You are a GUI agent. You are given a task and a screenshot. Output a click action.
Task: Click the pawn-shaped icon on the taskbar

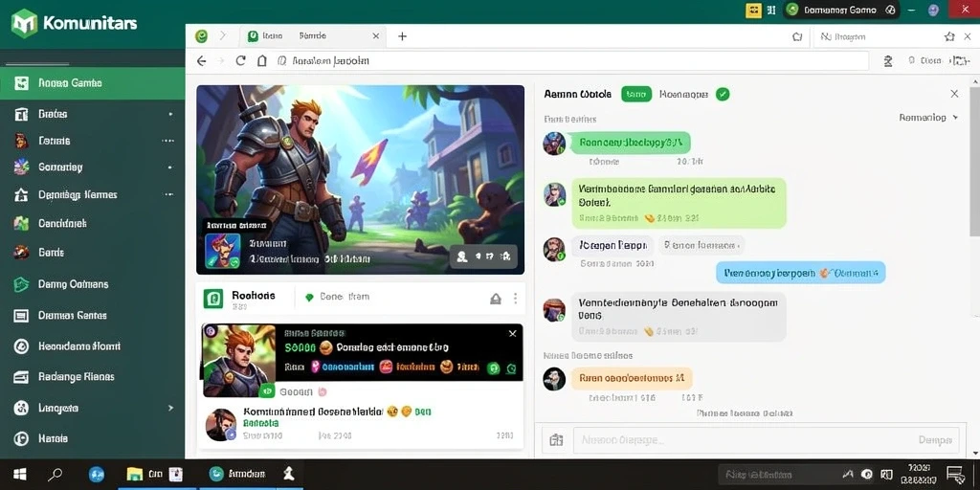pos(289,474)
